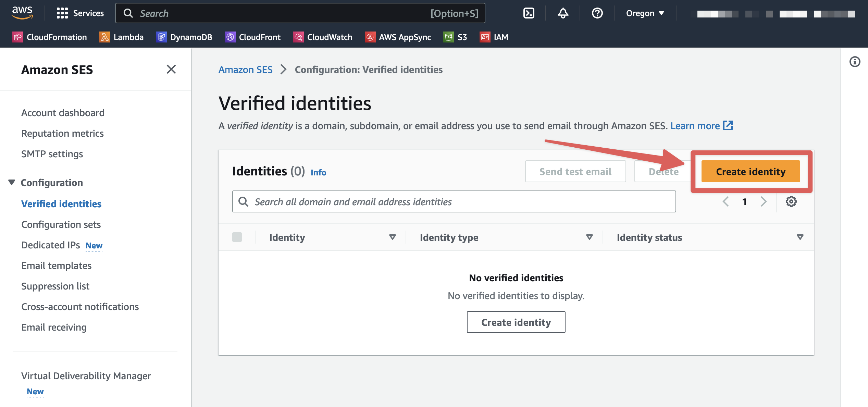Open SMTP settings in sidebar

point(52,154)
